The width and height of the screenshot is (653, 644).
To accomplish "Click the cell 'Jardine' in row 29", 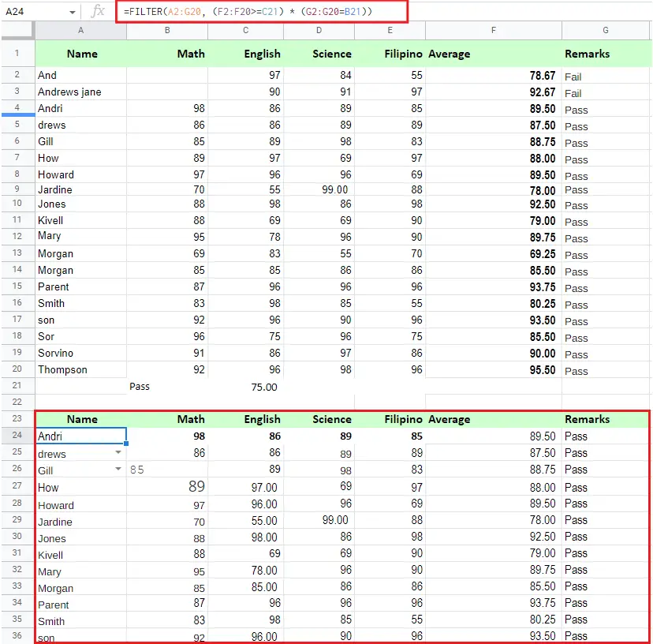I will 80,522.
